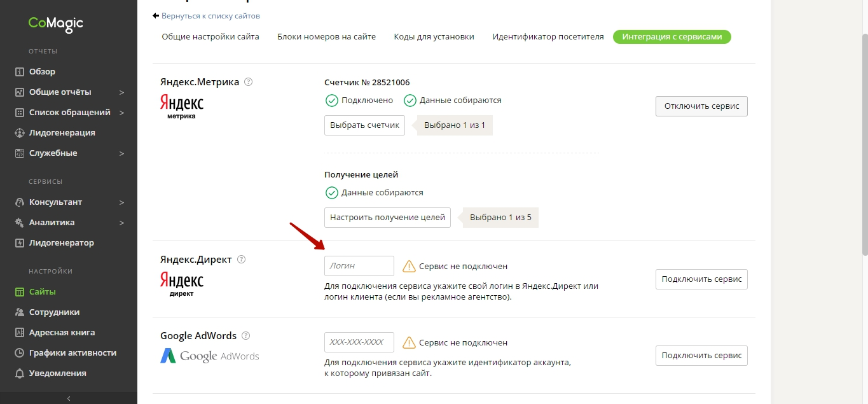Focus the Яндекс.Директ Логин input field

coord(359,266)
